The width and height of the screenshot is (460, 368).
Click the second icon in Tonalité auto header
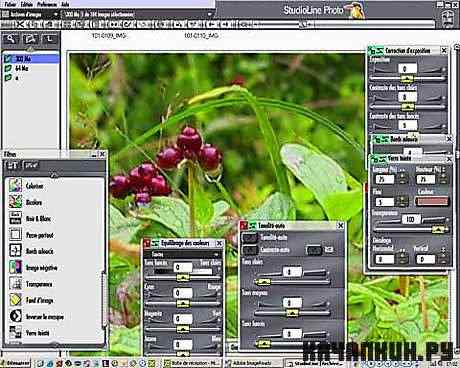(252, 226)
